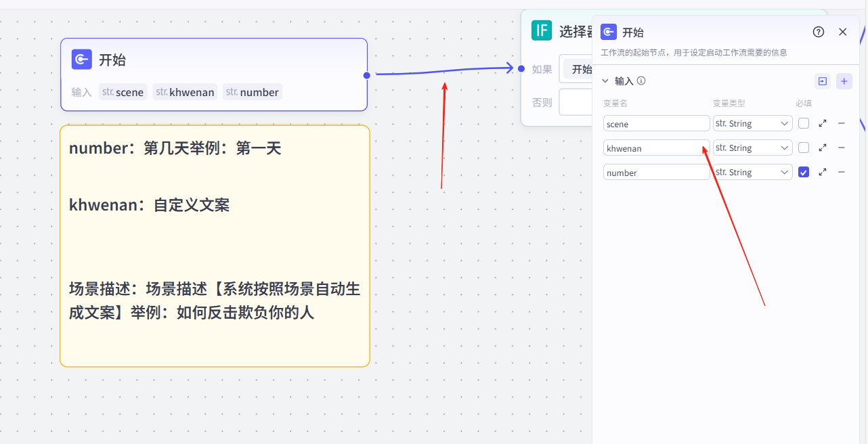This screenshot has height=444, width=868.
Task: Open the String type dropdown for khwenan
Action: 752,148
